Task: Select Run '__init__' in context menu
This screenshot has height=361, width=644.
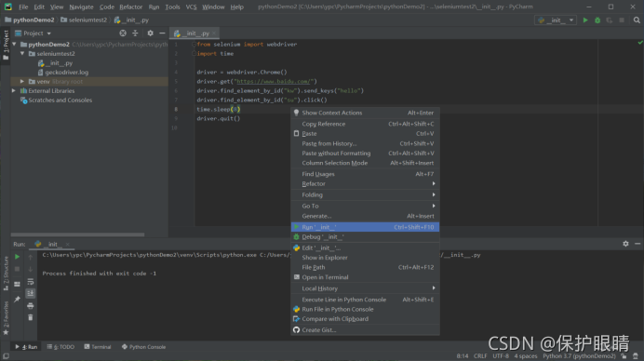Action: pos(365,227)
